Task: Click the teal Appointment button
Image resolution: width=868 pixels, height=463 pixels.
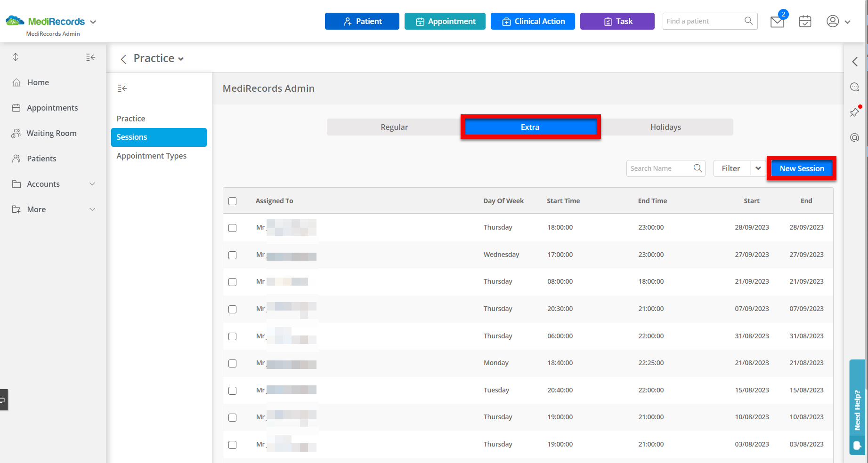Action: [x=445, y=21]
